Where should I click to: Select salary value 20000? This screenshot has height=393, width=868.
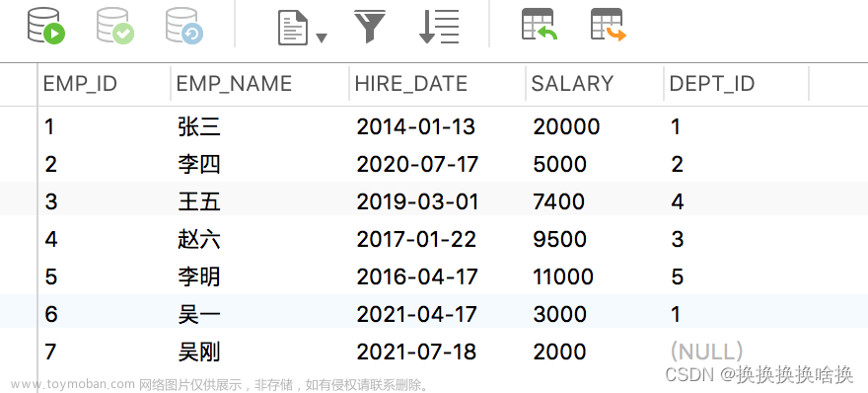[x=566, y=127]
